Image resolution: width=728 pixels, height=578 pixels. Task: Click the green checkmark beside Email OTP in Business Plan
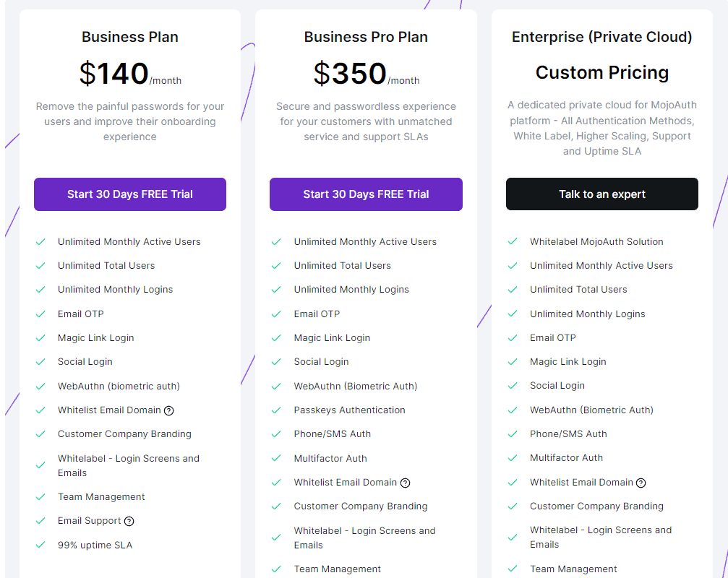coord(40,314)
